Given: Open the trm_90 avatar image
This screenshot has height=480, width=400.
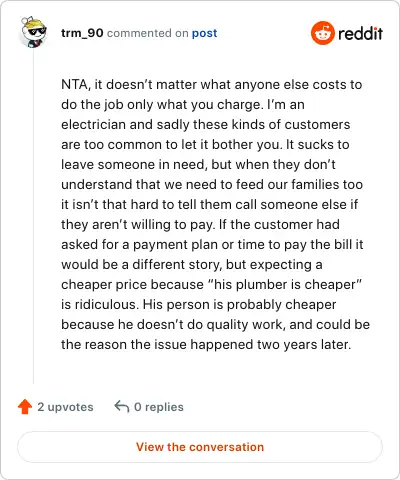Looking at the screenshot, I should pos(33,32).
